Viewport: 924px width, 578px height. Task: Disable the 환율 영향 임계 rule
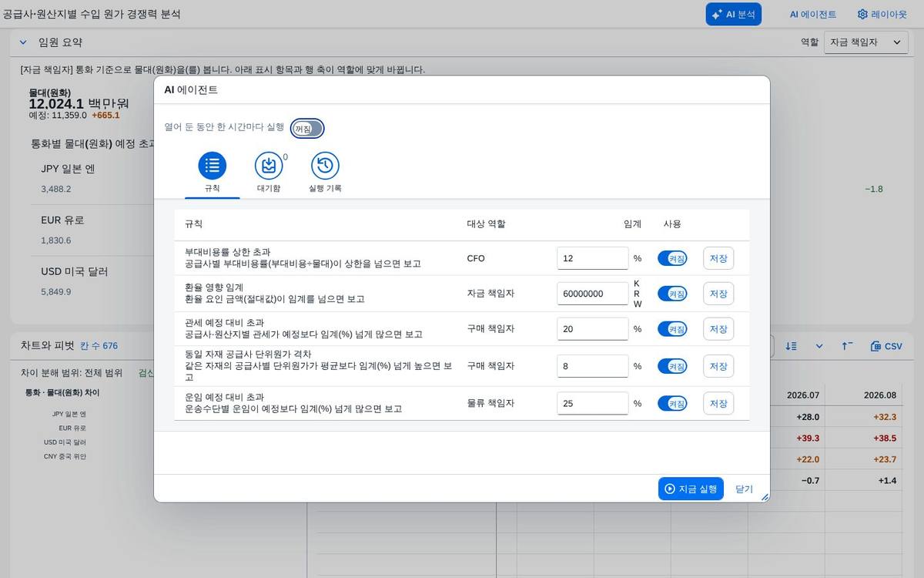[x=672, y=294]
